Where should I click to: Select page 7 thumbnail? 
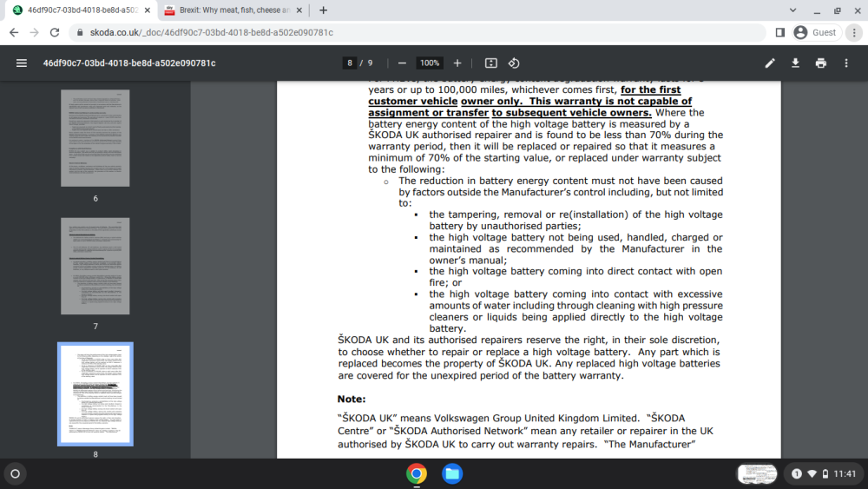click(95, 266)
